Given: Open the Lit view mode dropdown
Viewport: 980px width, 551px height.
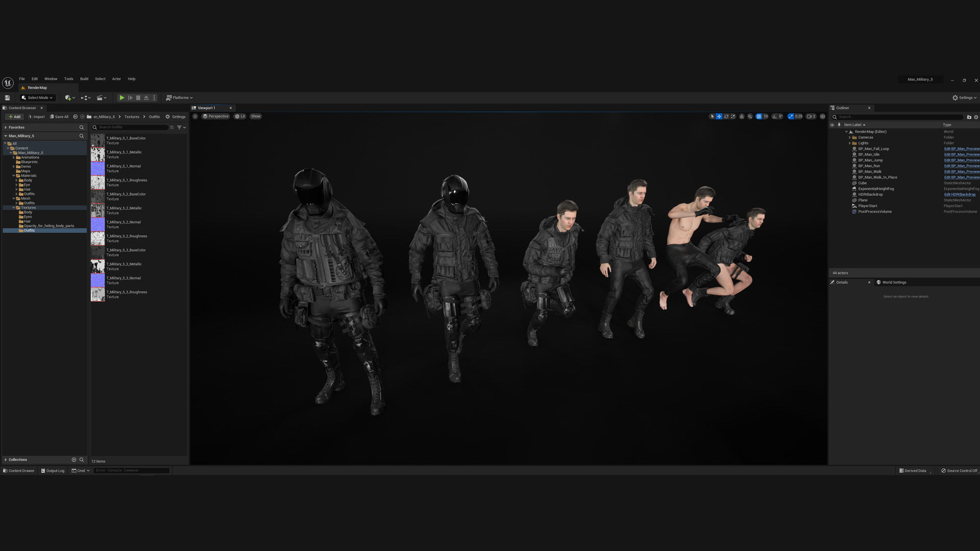Looking at the screenshot, I should 240,116.
